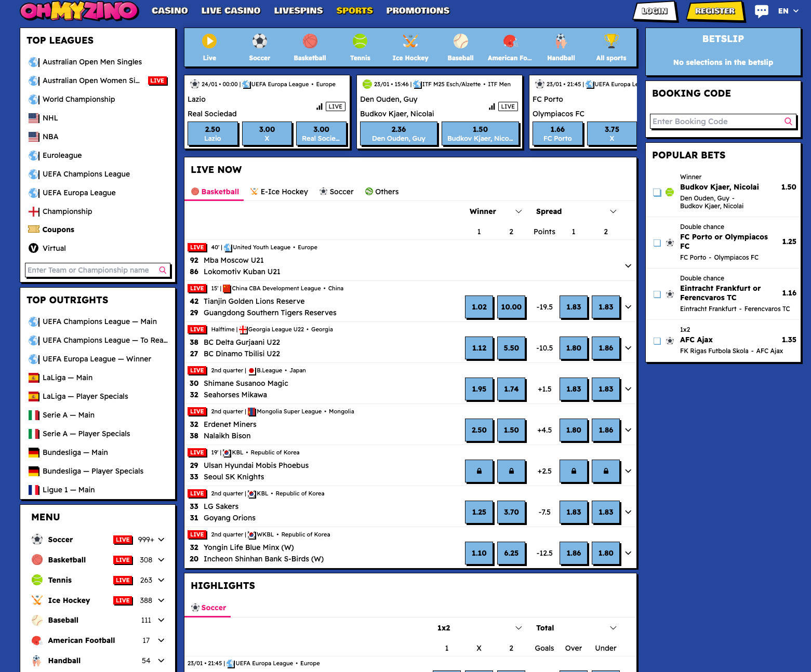Image resolution: width=811 pixels, height=672 pixels.
Task: Select the Basketball icon in top sports bar
Action: [x=310, y=42]
